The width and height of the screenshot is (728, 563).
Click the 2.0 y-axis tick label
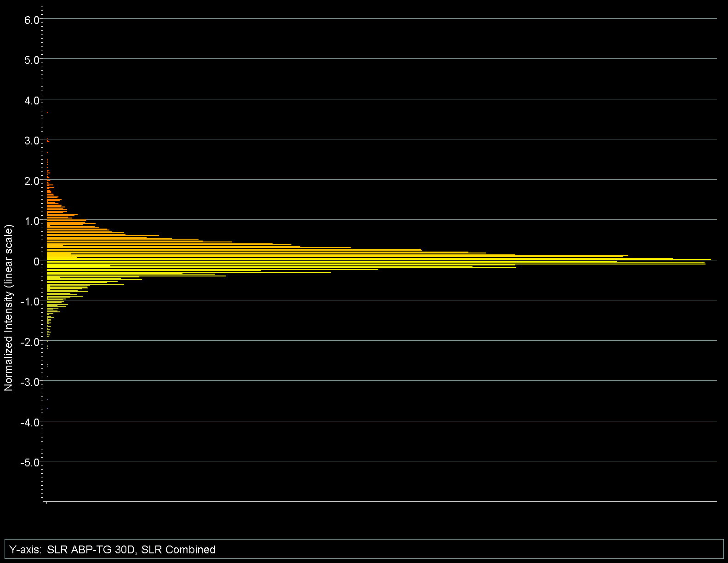[32, 181]
